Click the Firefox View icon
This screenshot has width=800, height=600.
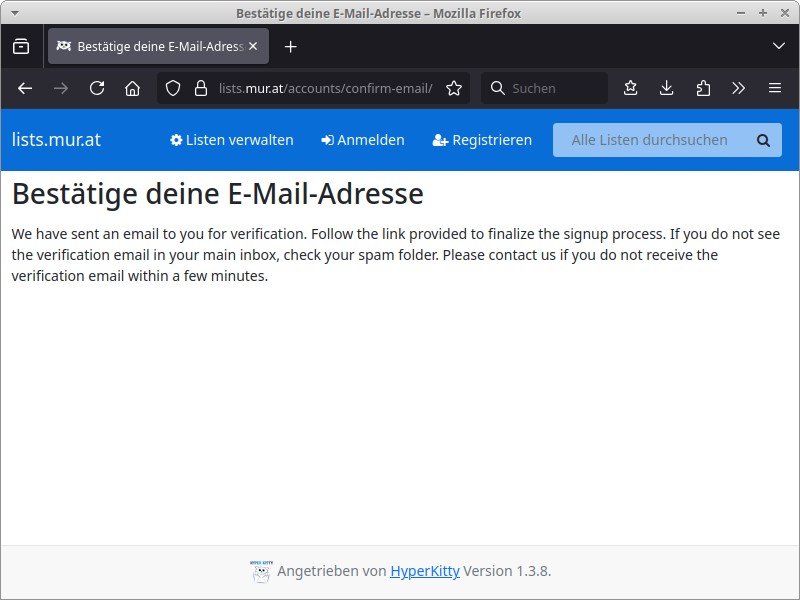point(21,47)
